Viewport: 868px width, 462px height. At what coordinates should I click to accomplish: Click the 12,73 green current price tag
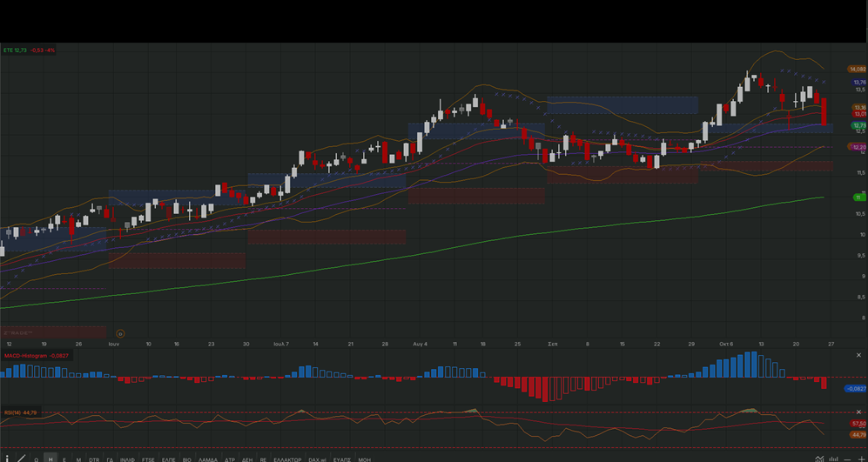[858, 125]
